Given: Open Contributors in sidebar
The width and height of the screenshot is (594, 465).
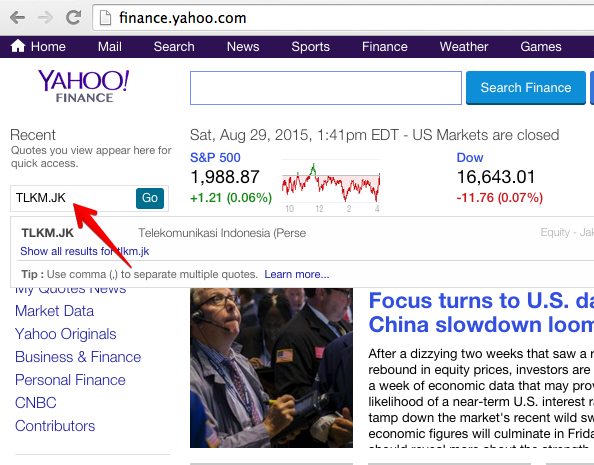Looking at the screenshot, I should pos(55,426).
